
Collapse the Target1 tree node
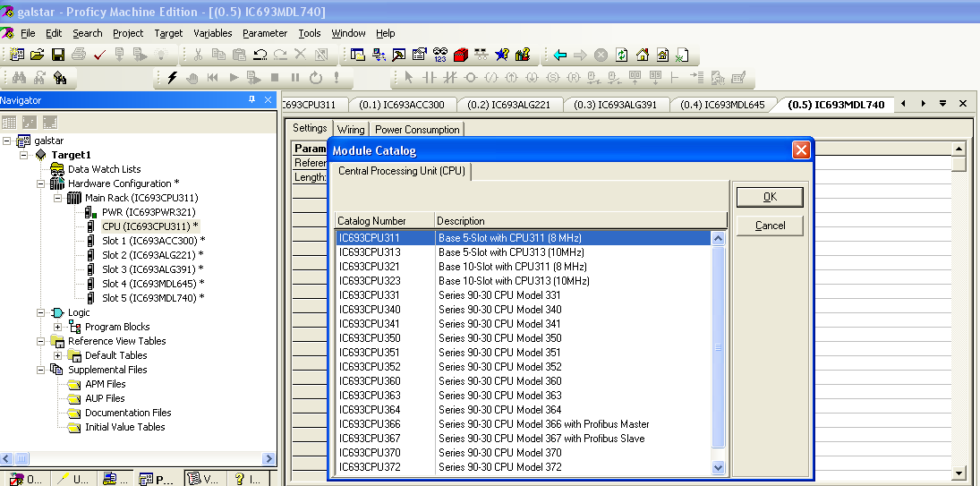tap(24, 155)
